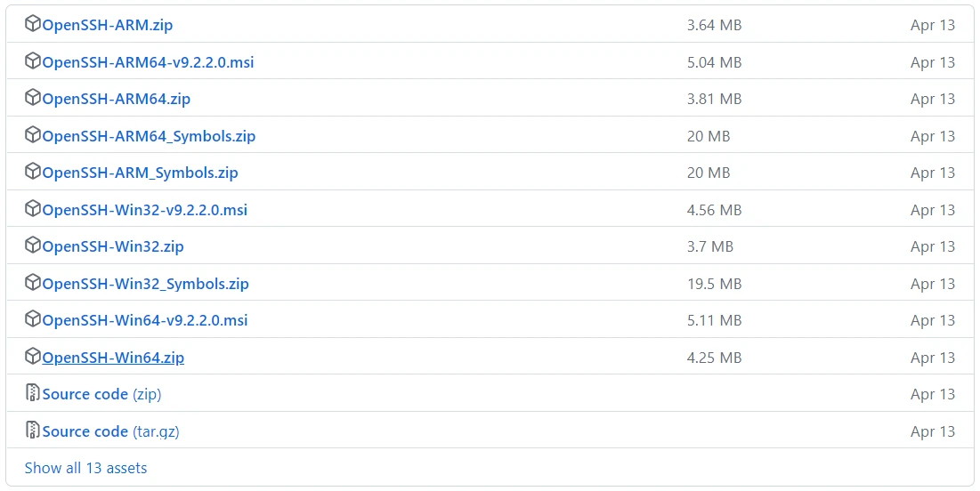Open OpenSSH-ARM64_Symbols.zip download link
980x491 pixels.
click(149, 136)
